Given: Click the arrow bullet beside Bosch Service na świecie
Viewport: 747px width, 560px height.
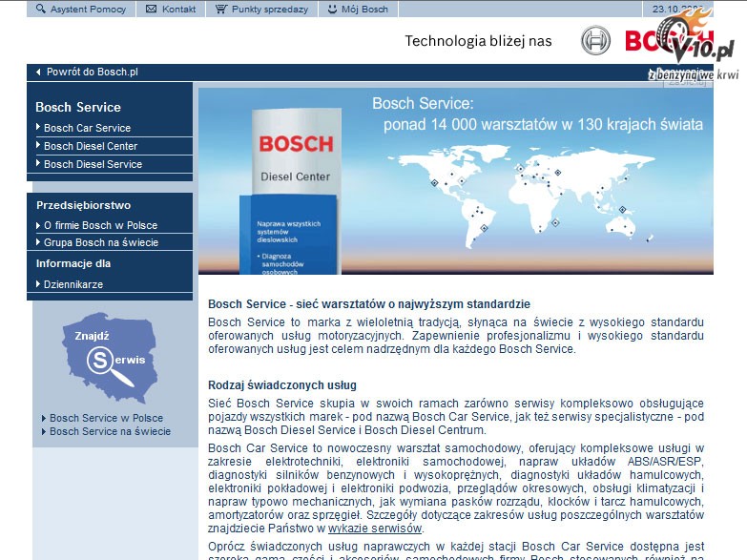Looking at the screenshot, I should pos(44,432).
